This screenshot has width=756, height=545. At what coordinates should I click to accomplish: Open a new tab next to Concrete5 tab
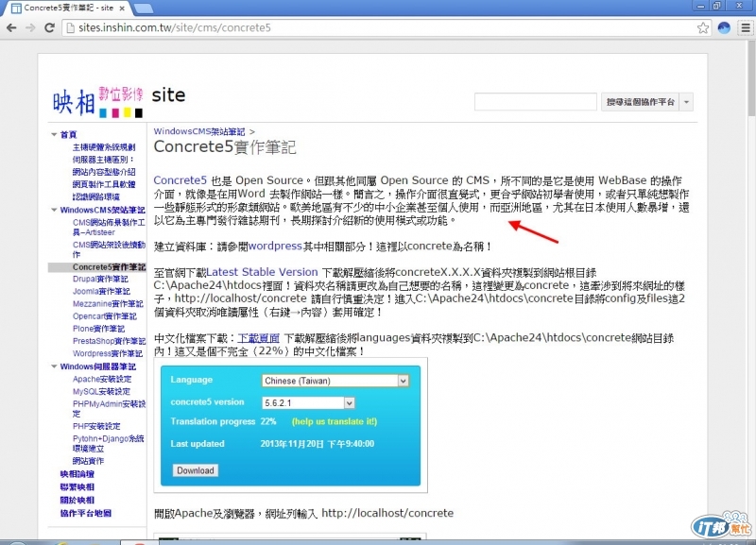click(x=144, y=9)
